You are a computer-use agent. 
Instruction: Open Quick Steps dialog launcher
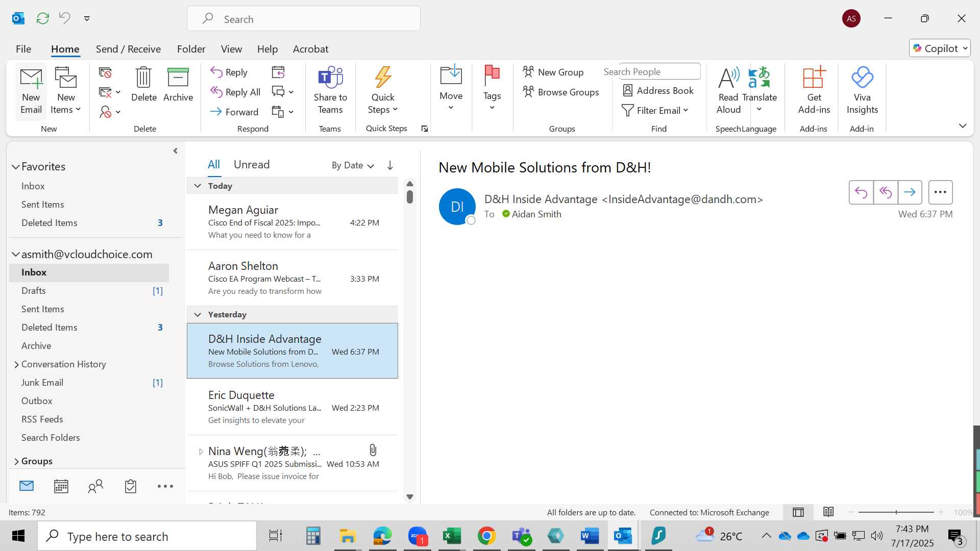pyautogui.click(x=425, y=129)
